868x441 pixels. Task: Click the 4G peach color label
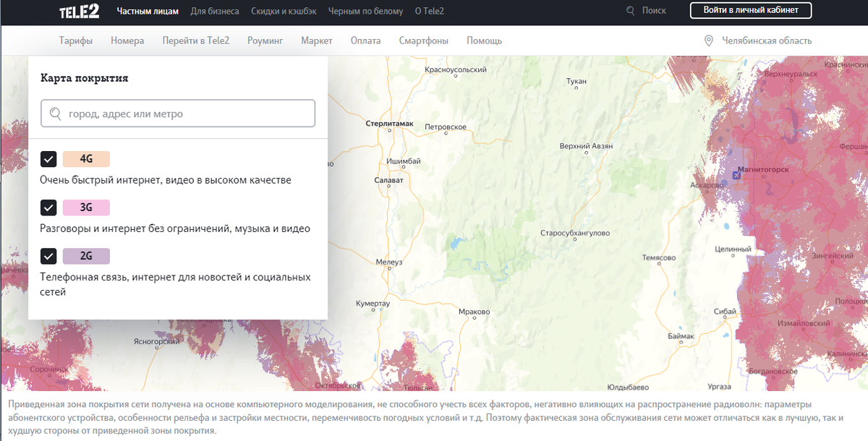(x=86, y=159)
